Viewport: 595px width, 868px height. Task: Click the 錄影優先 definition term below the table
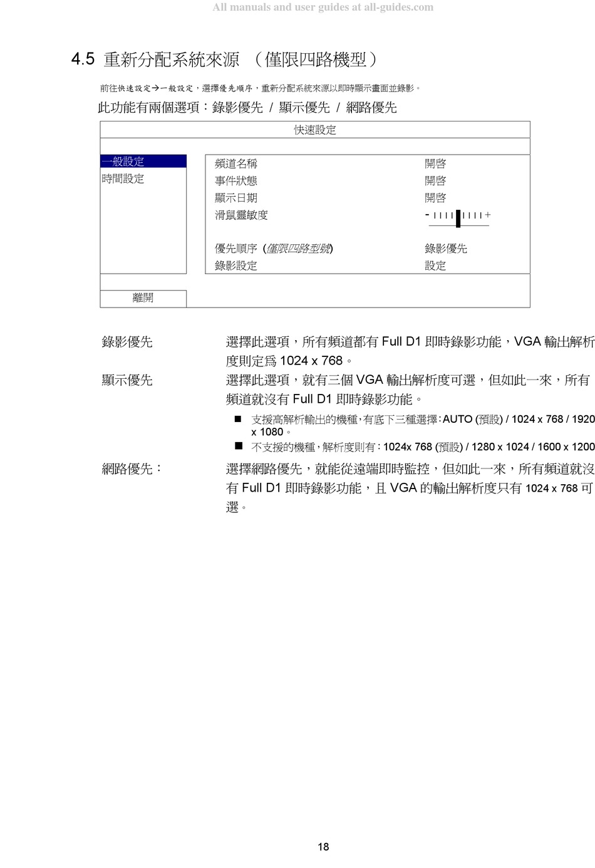[x=127, y=342]
